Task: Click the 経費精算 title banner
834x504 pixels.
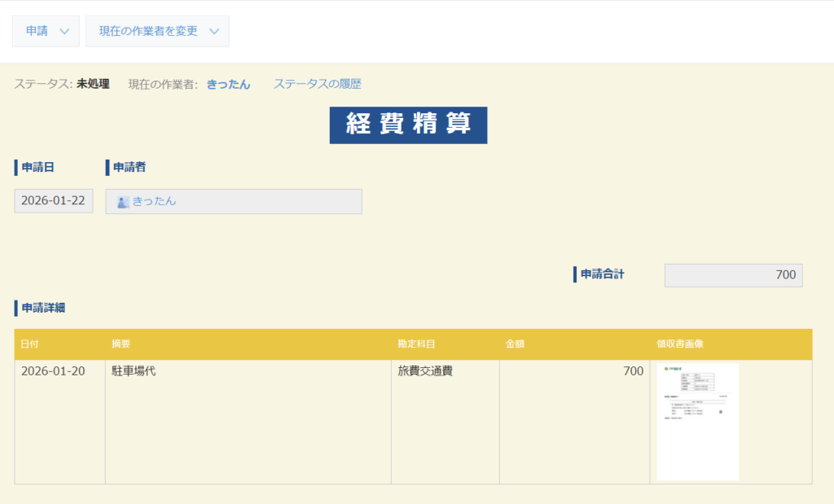Action: click(x=408, y=125)
